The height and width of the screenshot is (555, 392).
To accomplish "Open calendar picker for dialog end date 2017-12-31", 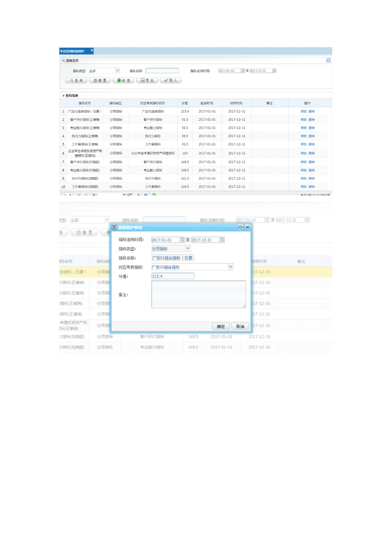I will pyautogui.click(x=222, y=240).
